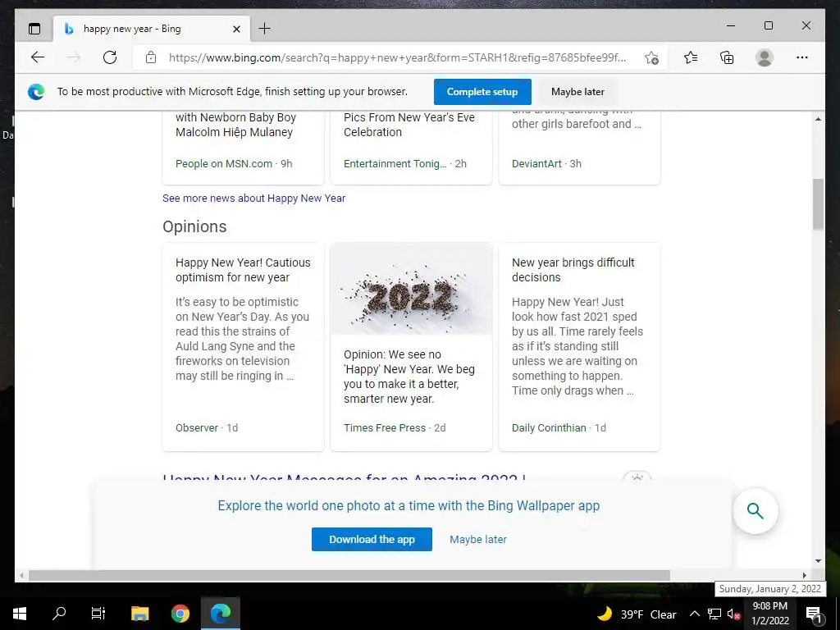Add this page to favorites

click(651, 58)
